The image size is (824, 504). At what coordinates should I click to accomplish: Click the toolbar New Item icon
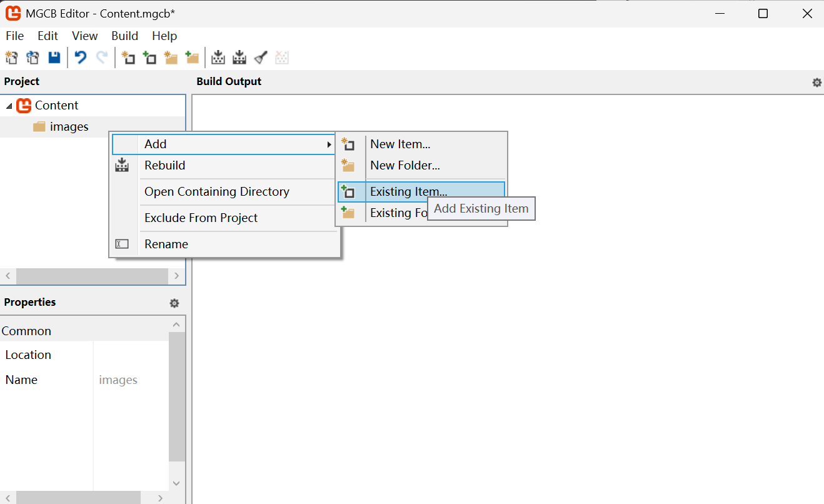[x=128, y=58]
